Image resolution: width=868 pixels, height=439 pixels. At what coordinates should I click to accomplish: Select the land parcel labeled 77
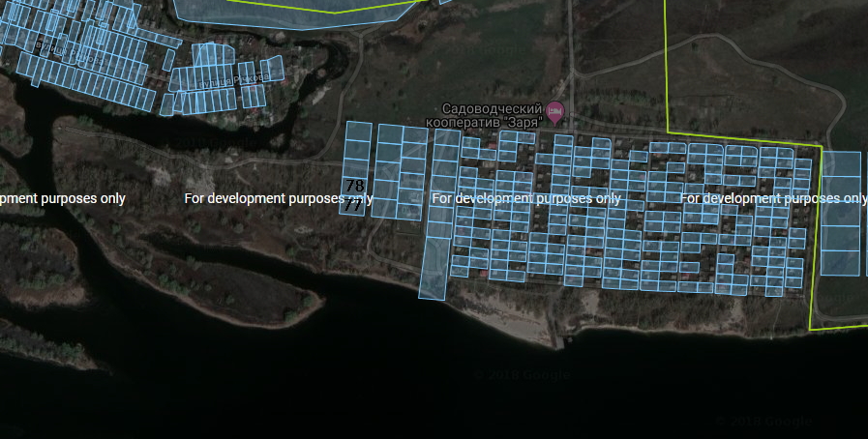coord(352,205)
